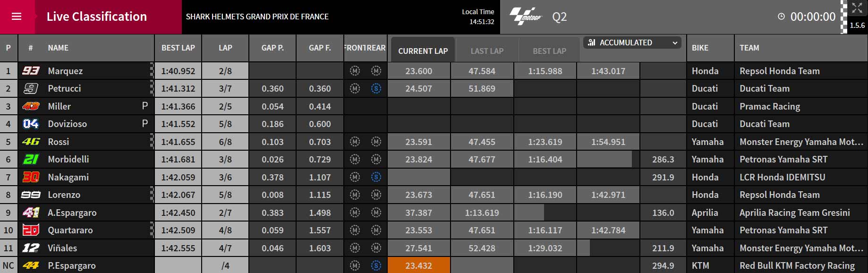Click Marquez's medium front tyre icon
Screen dimensions: 868x273
point(355,71)
